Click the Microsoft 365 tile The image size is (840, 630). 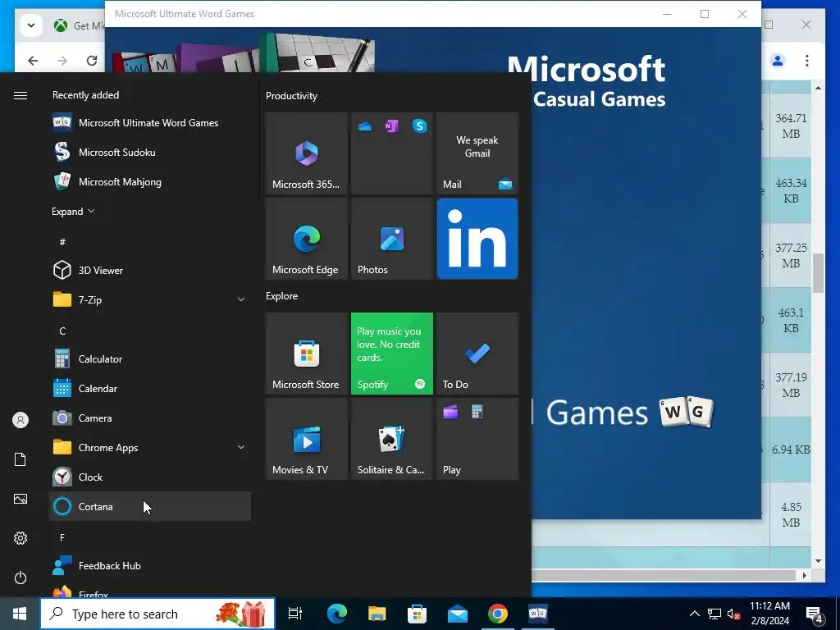point(307,153)
